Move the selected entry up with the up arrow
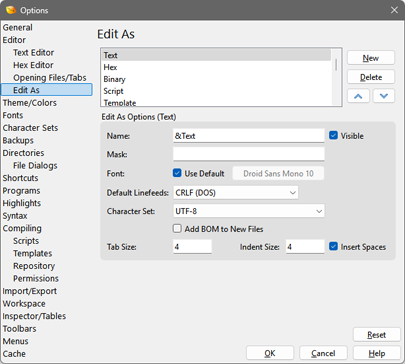This screenshot has width=405, height=364. click(x=358, y=96)
